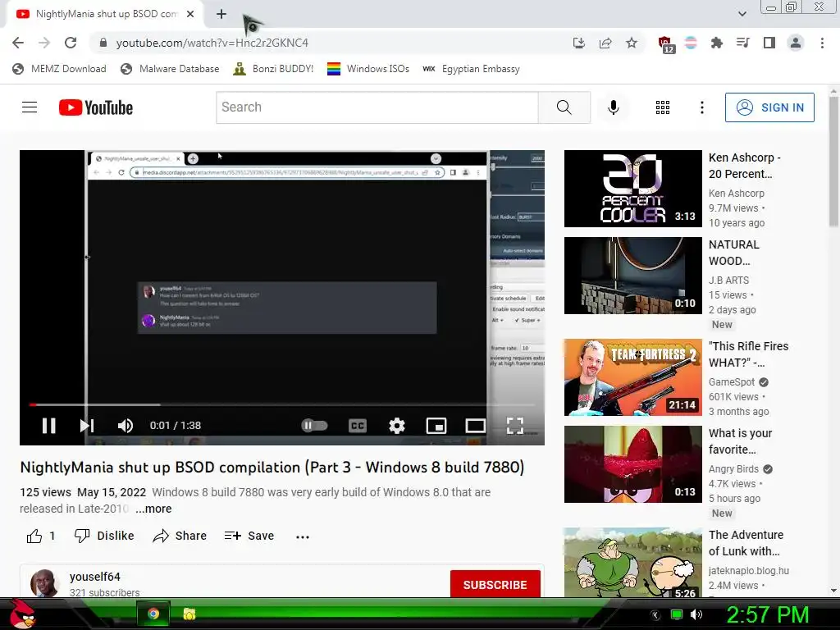The height and width of the screenshot is (630, 840).
Task: Toggle the autoplay switch
Action: 314,426
